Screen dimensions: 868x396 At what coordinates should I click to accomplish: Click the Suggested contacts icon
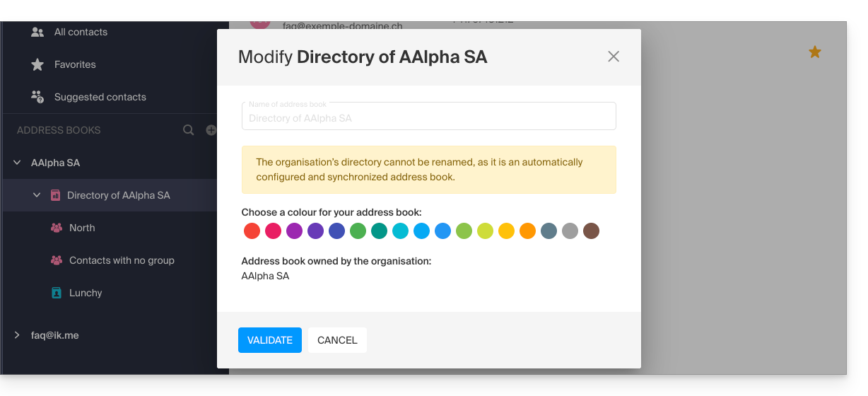coord(37,97)
